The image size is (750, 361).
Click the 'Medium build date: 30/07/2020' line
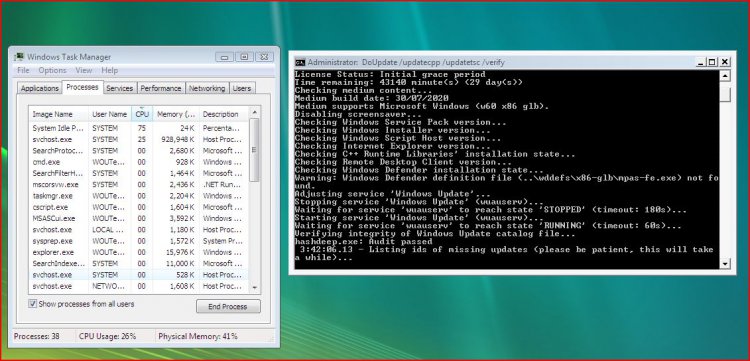point(372,98)
